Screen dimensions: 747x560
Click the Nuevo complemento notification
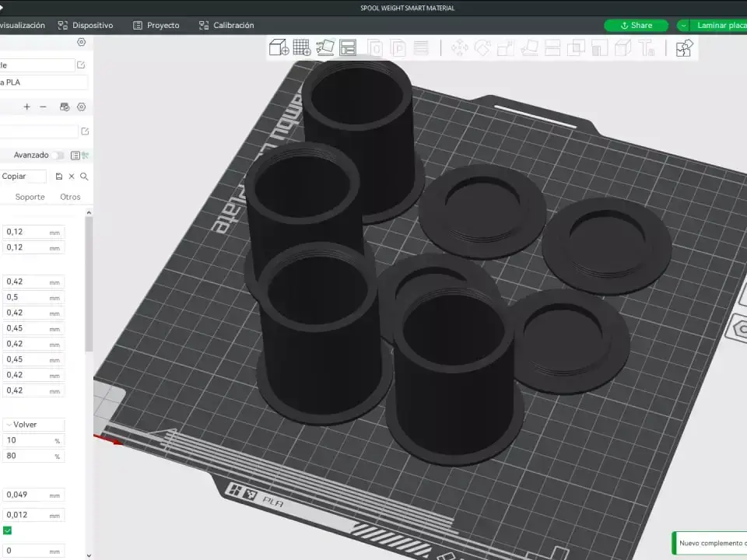(710, 543)
